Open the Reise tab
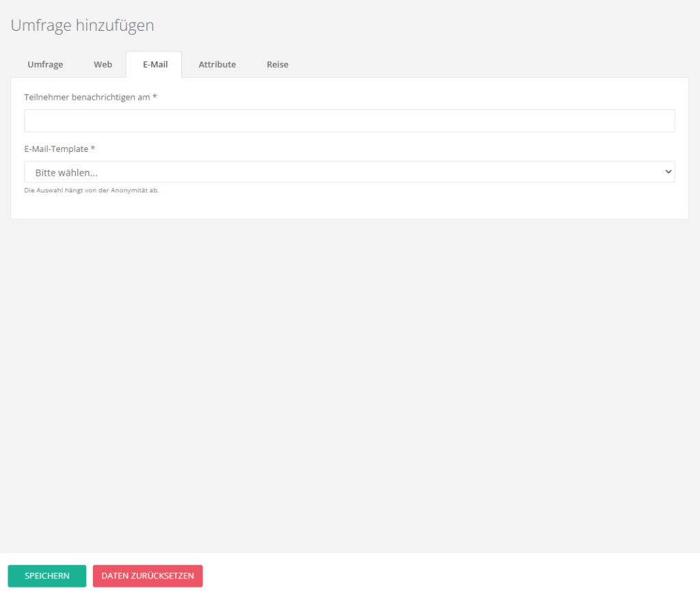Screen dimensions: 700x599 pyautogui.click(x=277, y=64)
